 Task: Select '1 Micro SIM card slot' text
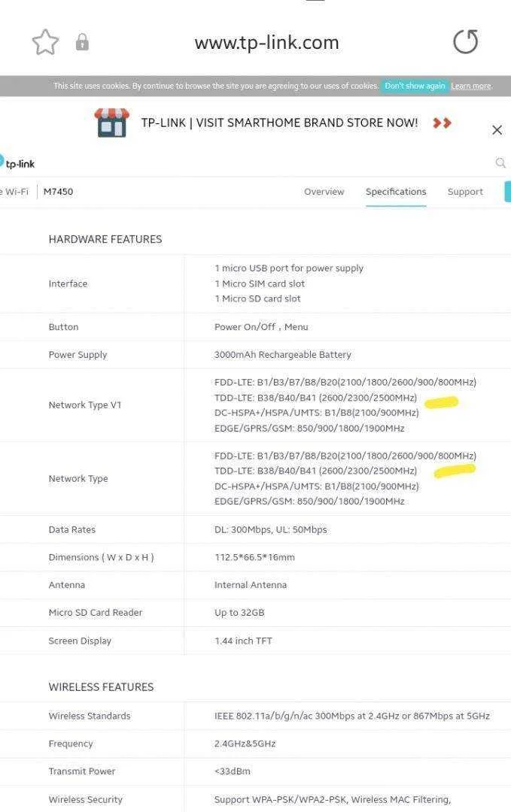click(260, 283)
